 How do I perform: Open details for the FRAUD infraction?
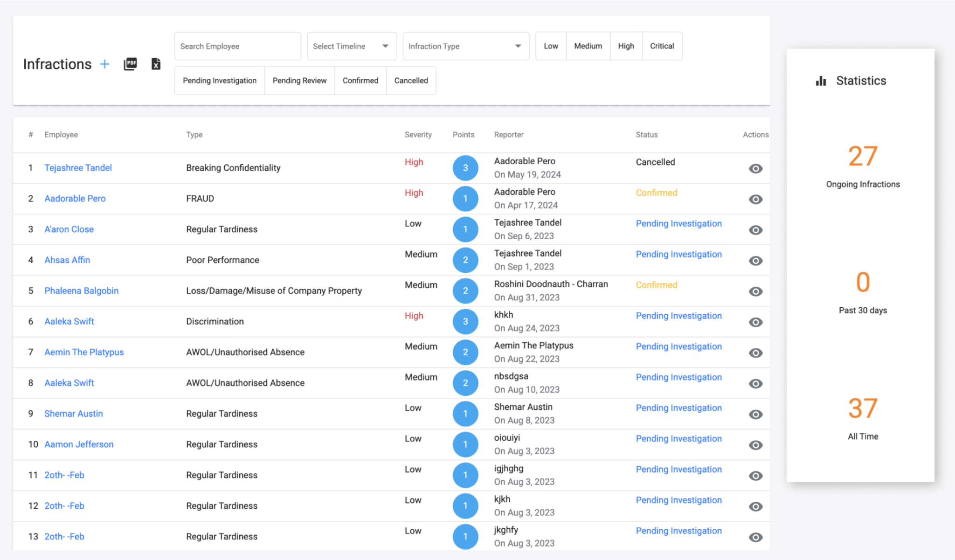coord(755,199)
